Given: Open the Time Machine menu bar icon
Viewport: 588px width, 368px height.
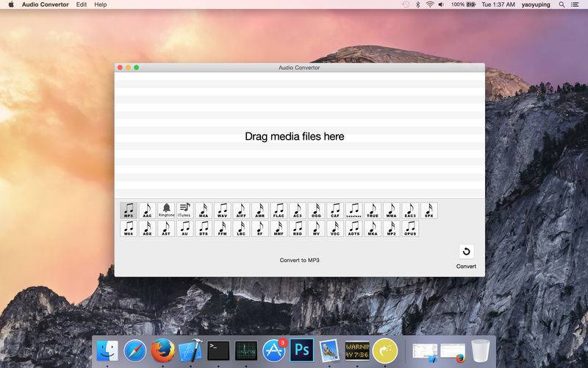Looking at the screenshot, I should click(406, 4).
